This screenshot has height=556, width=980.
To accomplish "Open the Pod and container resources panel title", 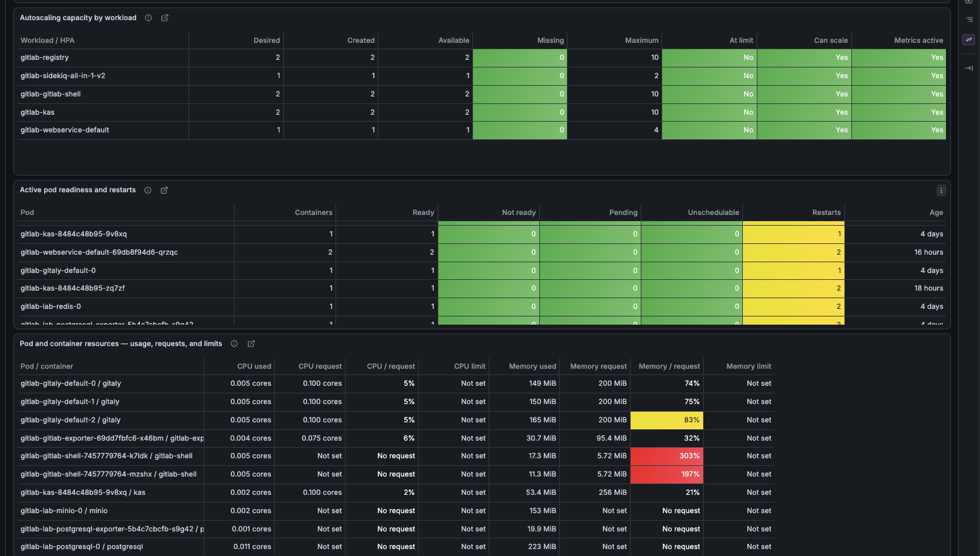I will tap(121, 344).
